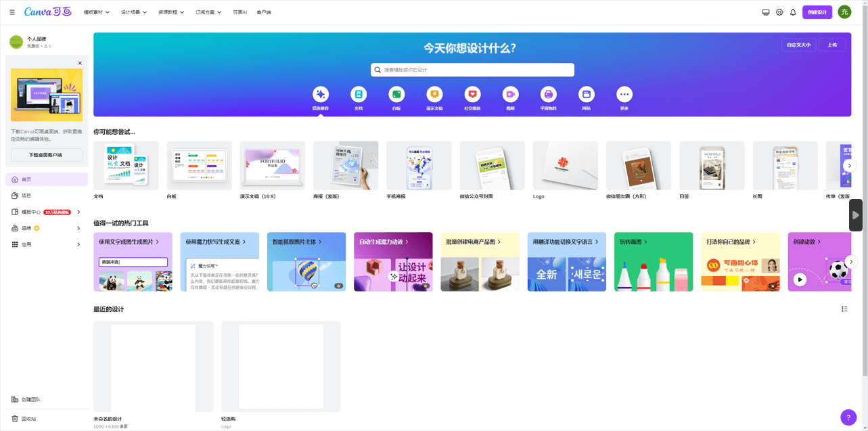Switch recent designs to list view

click(x=844, y=309)
